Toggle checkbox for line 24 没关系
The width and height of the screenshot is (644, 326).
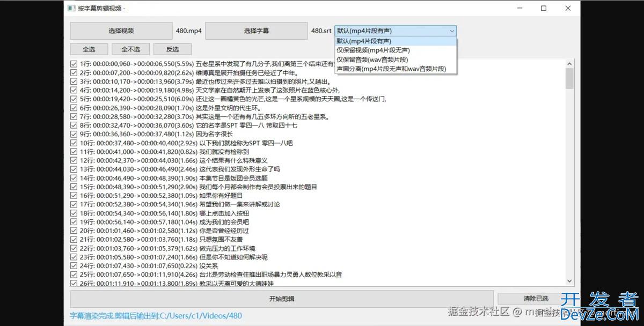(x=74, y=265)
